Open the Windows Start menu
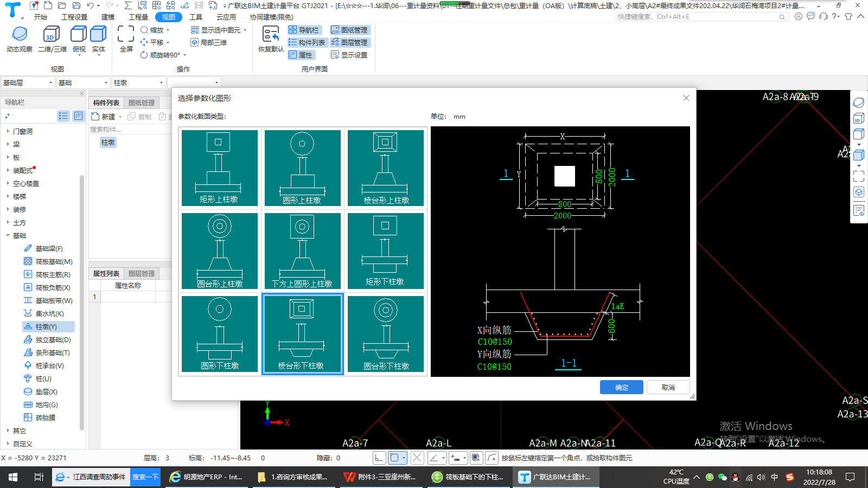The height and width of the screenshot is (488, 868). (x=12, y=477)
